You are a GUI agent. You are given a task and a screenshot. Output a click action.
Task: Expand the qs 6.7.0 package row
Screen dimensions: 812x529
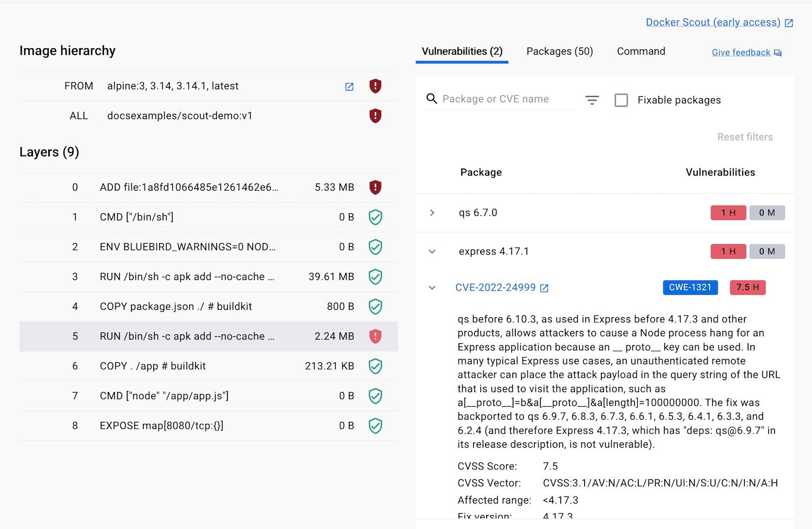pyautogui.click(x=431, y=212)
